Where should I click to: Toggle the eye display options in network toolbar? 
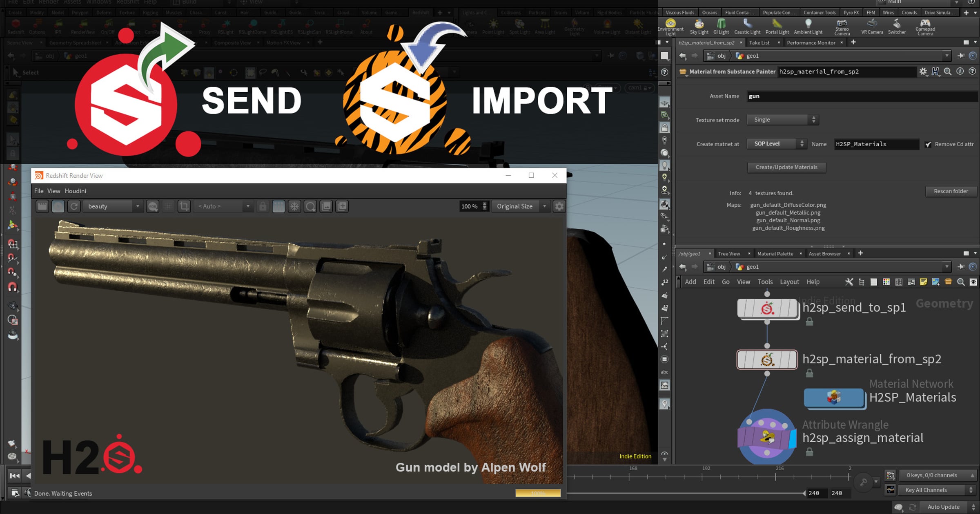click(x=973, y=282)
